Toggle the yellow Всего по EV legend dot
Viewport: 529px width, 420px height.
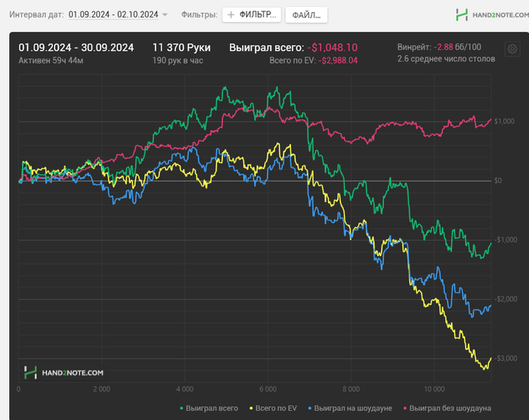[x=250, y=408]
